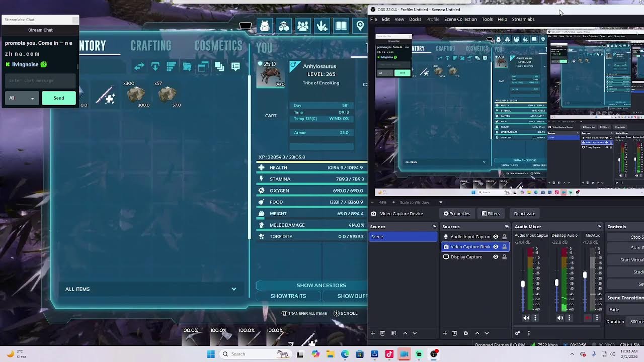Screen dimensions: 644x362
Task: Click the transfer arrows inventory icon
Action: pos(139,66)
